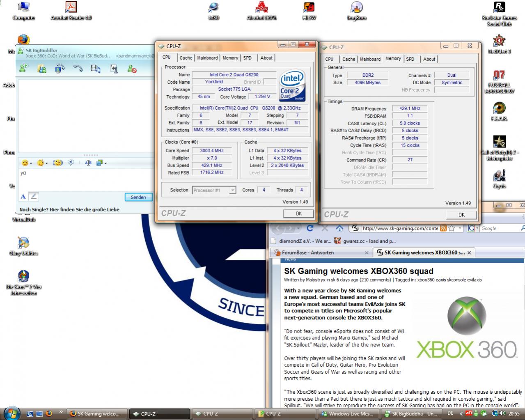The width and height of the screenshot is (525, 420).
Task: Open the gwarez.cc bookmark
Action: (x=365, y=241)
